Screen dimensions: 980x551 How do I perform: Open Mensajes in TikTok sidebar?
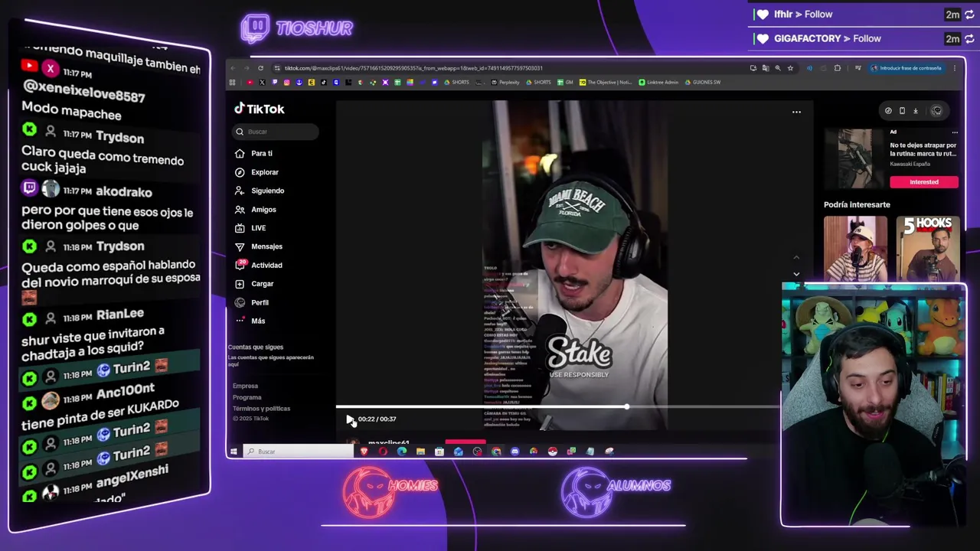coord(266,246)
